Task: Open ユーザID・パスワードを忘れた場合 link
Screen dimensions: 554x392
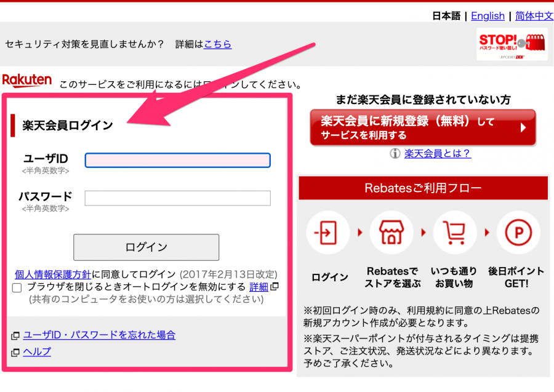Action: coord(99,335)
